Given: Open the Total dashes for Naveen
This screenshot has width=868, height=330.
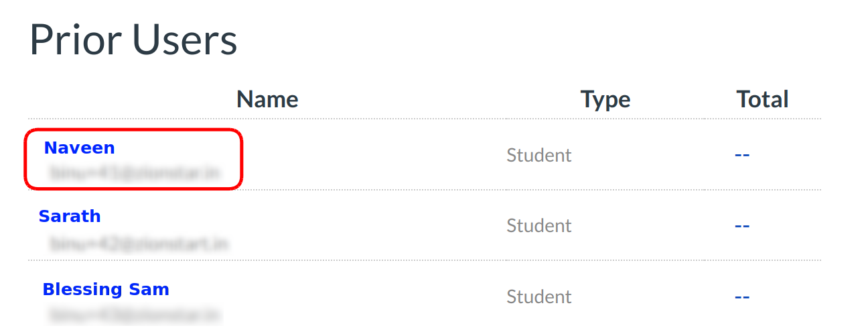Looking at the screenshot, I should (x=741, y=156).
